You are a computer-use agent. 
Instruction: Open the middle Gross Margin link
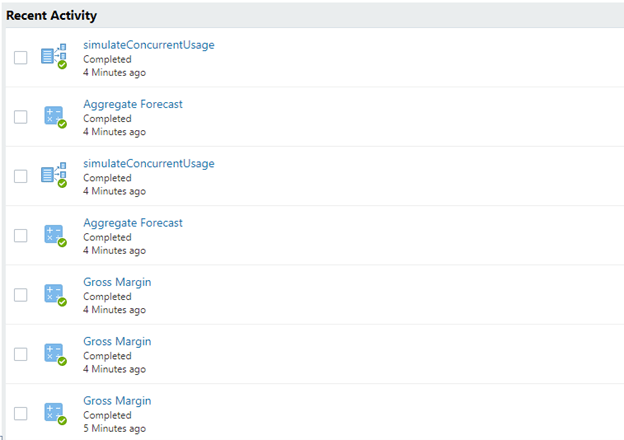pos(117,342)
